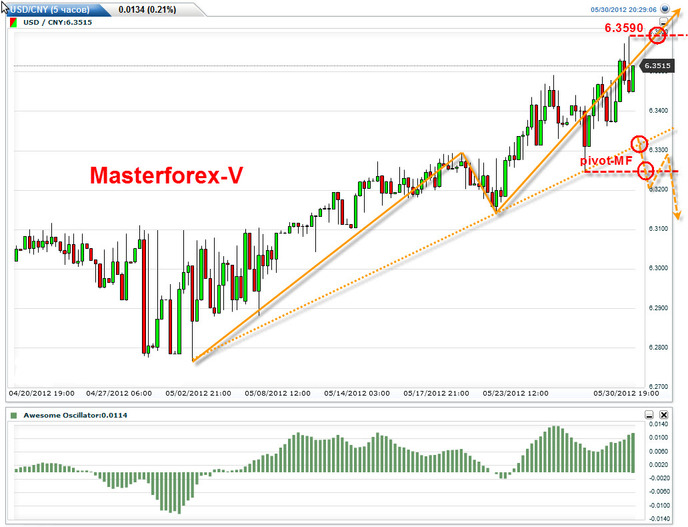Click the 0.0140 oscillator axis value
The height and width of the screenshot is (527, 688).
[x=659, y=424]
